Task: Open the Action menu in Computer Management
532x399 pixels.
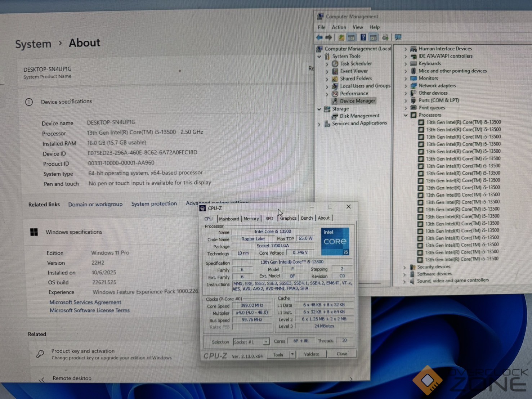Action: click(x=339, y=27)
